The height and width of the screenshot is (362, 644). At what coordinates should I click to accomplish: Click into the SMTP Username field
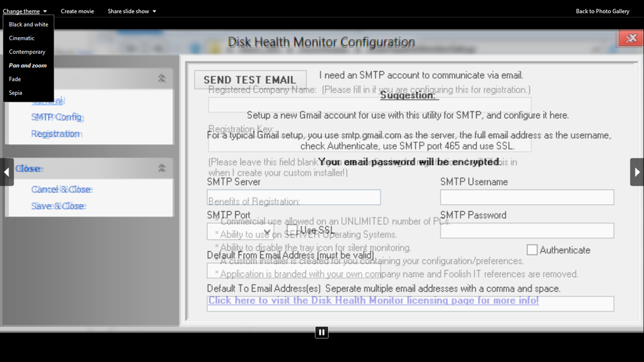point(527,197)
